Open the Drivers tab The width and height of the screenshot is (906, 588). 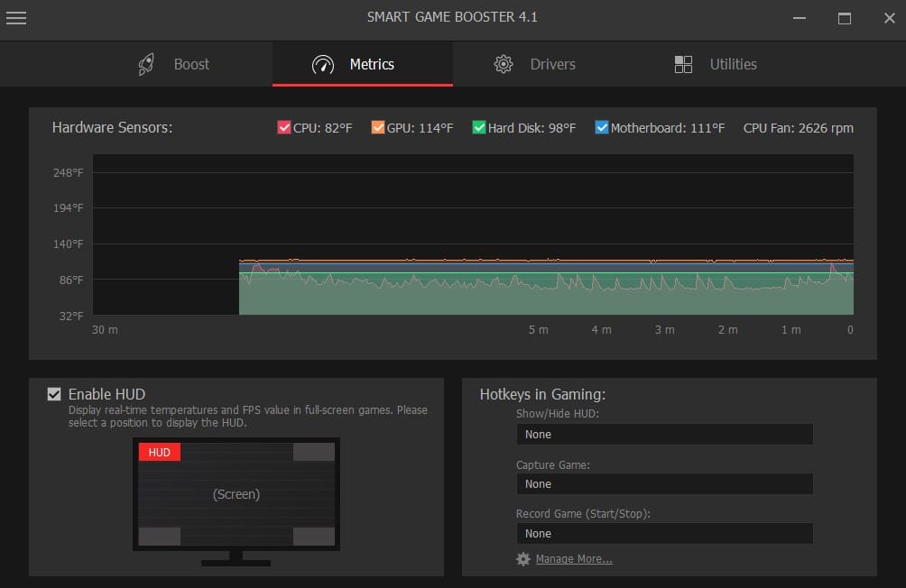coord(542,64)
